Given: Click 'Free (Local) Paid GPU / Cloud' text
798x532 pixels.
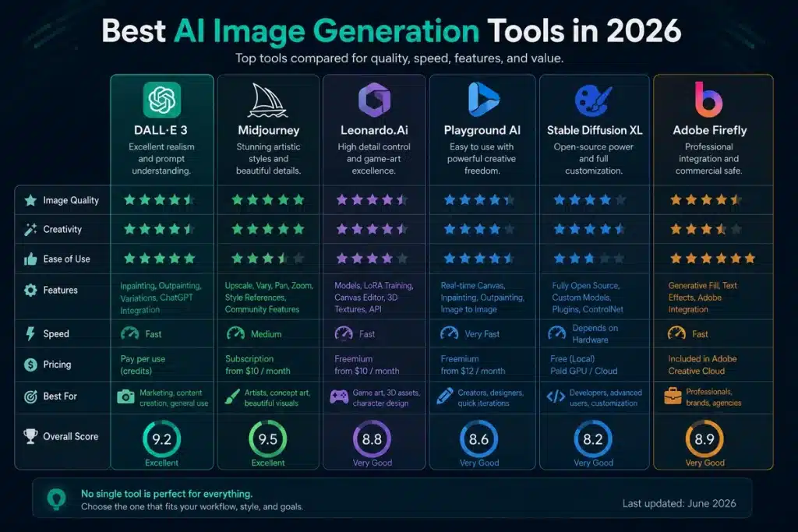Looking at the screenshot, I should coord(584,365).
